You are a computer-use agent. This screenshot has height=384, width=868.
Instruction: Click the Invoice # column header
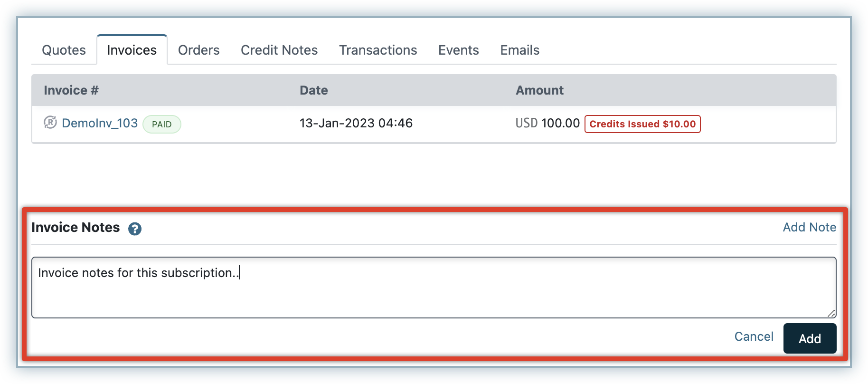(71, 90)
